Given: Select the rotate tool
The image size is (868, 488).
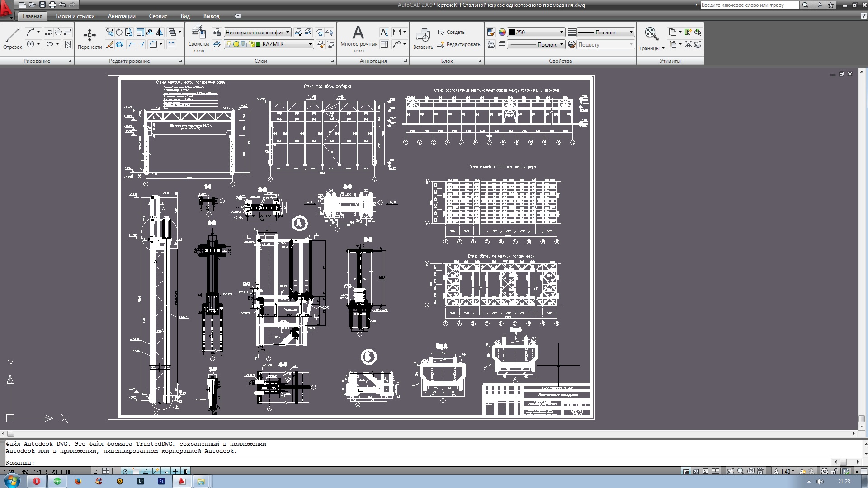Looking at the screenshot, I should click(x=119, y=32).
